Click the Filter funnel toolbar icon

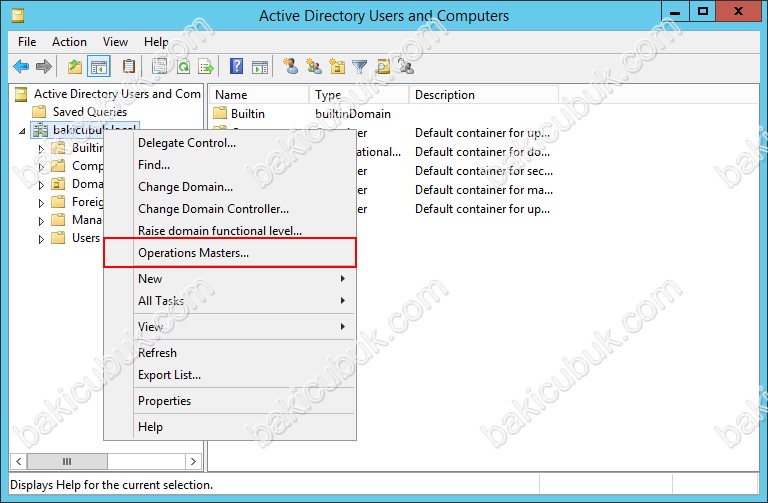(x=360, y=66)
